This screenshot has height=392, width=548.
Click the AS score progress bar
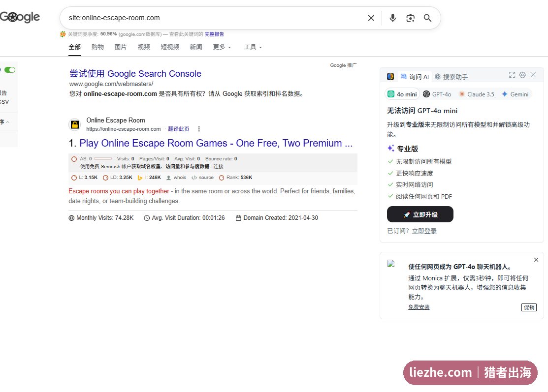(x=103, y=159)
